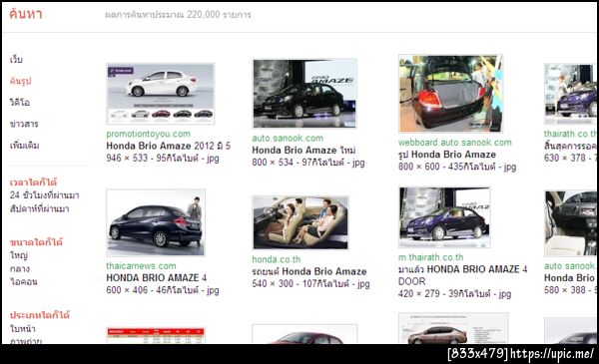Open the red price table thumbnail

[x=156, y=336]
